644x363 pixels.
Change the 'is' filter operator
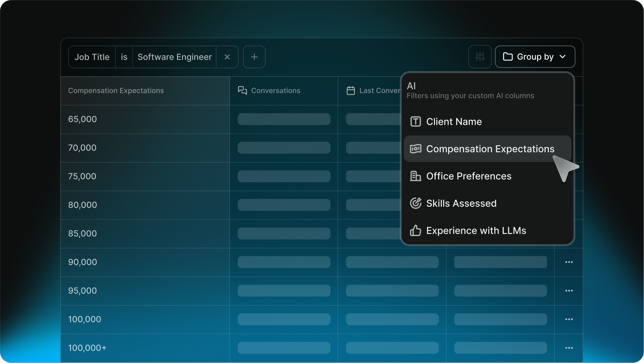click(x=124, y=57)
